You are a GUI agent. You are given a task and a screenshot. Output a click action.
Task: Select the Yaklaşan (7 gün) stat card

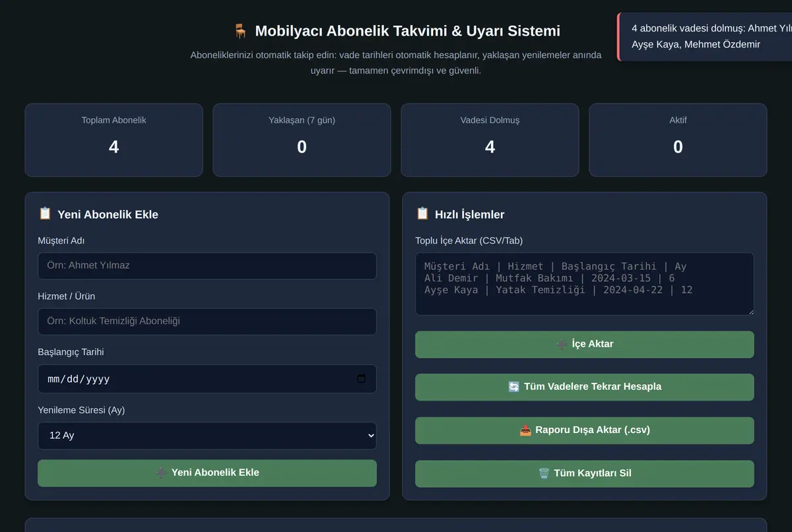[302, 140]
